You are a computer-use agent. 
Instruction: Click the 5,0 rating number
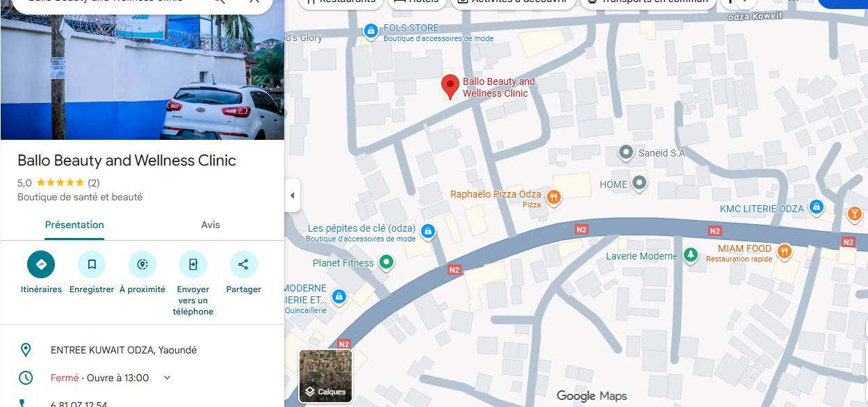pos(24,183)
